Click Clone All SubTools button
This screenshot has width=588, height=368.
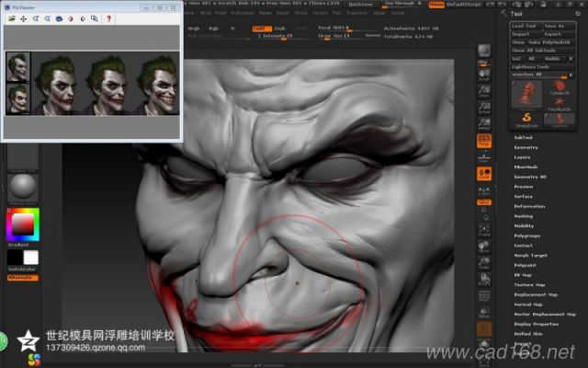click(x=543, y=51)
